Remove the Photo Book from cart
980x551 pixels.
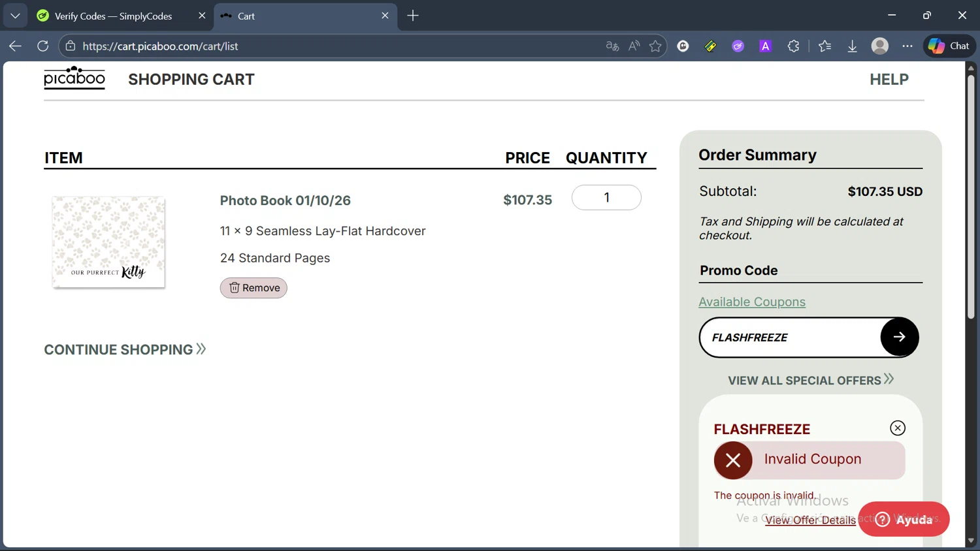point(253,288)
